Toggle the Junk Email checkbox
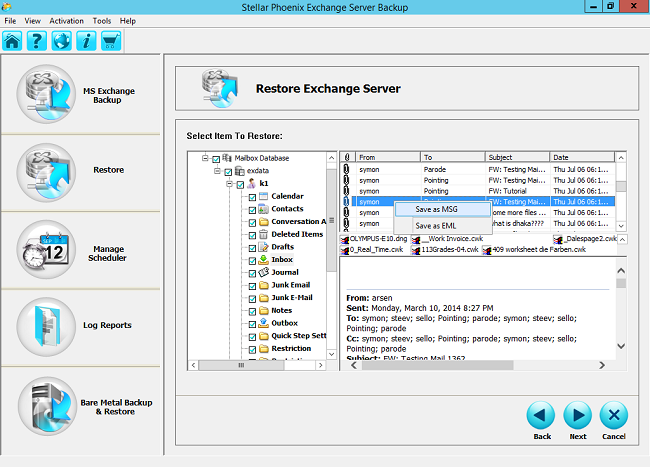650x467 pixels. (252, 286)
